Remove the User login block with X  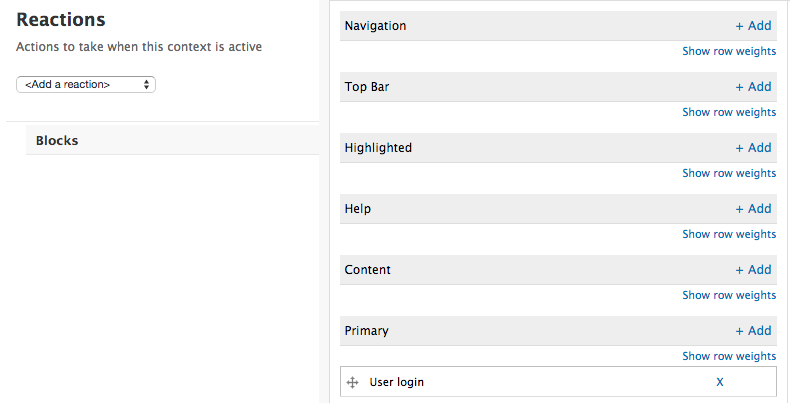[x=720, y=382]
